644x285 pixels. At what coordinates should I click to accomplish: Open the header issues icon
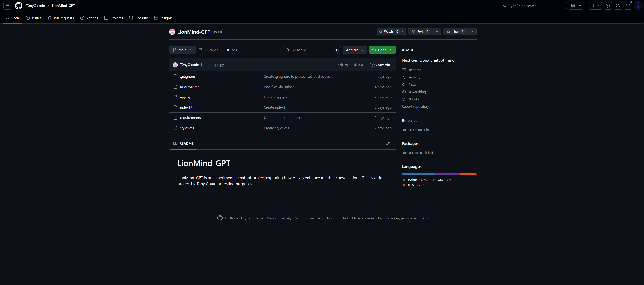pyautogui.click(x=608, y=6)
